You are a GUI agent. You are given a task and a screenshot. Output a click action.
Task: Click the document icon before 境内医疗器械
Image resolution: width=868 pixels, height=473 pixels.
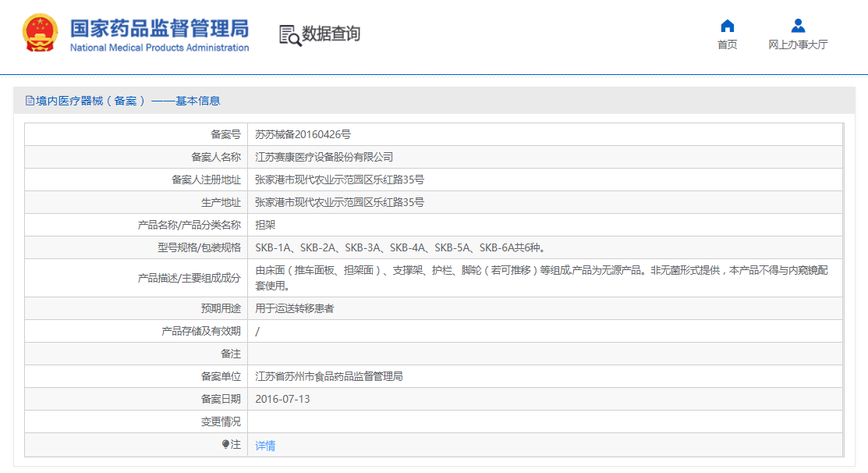pyautogui.click(x=30, y=101)
